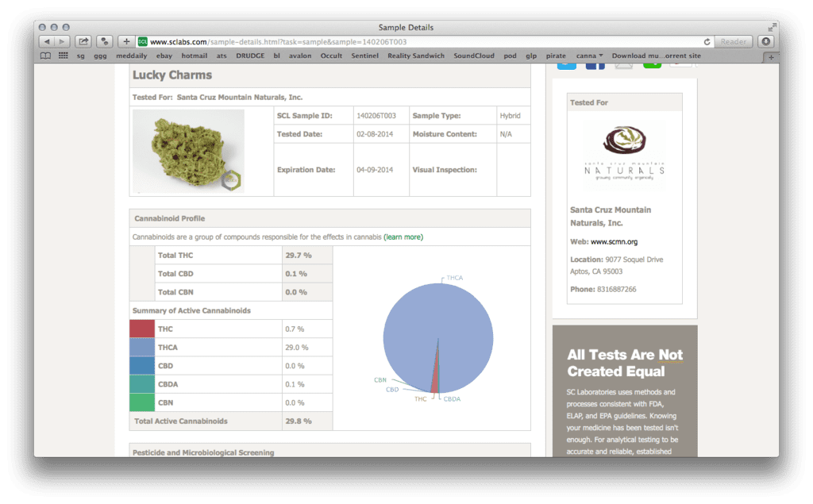
Task: Open the 'bl' bookmark
Action: pos(277,56)
